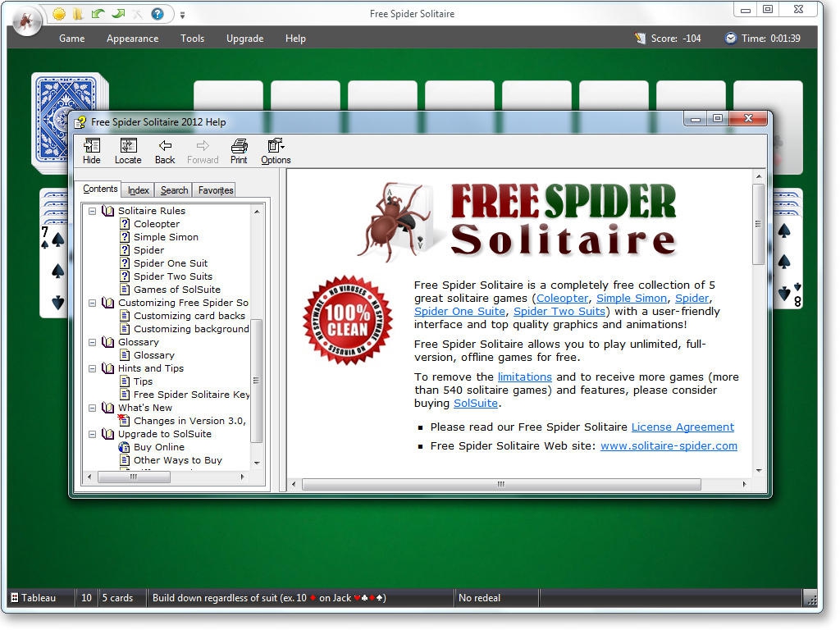
Task: Redo the move with the green forward arrow
Action: [118, 14]
